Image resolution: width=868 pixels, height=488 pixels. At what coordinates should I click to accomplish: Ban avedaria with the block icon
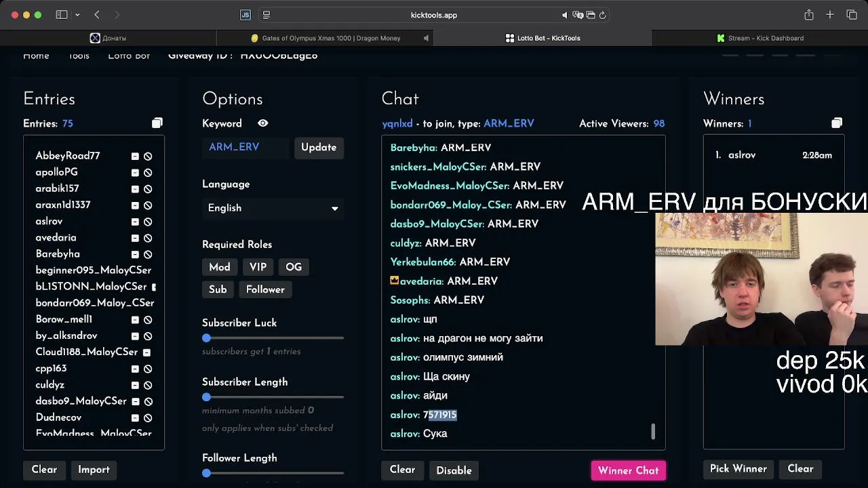[x=148, y=238]
